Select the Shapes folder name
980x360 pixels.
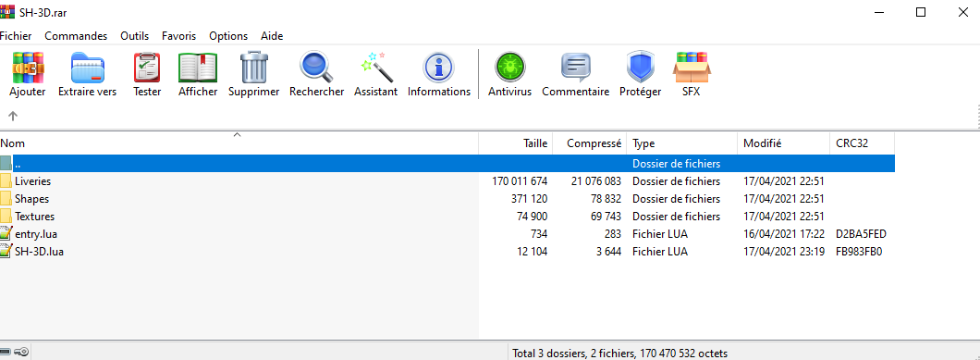tap(31, 198)
